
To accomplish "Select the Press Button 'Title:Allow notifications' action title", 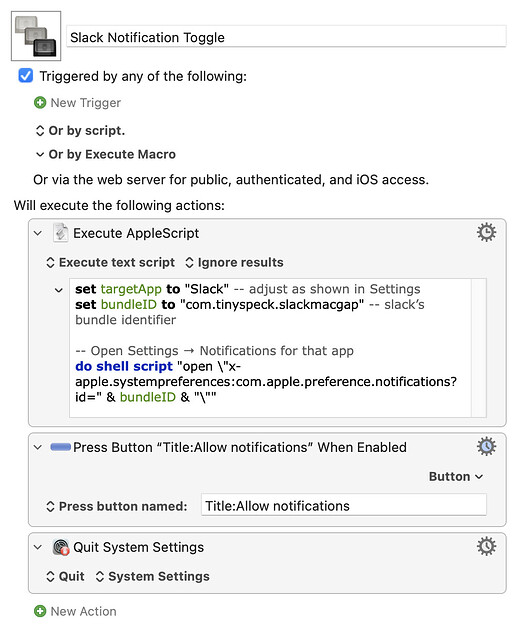I will click(x=240, y=447).
